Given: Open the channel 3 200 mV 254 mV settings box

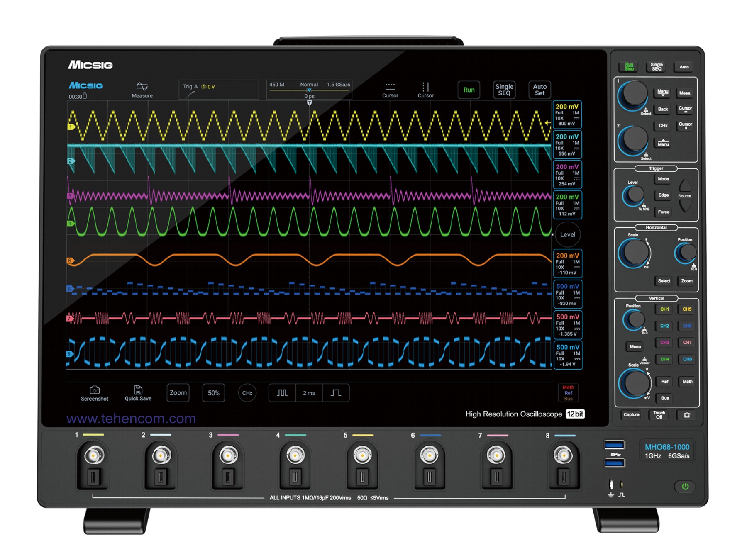Looking at the screenshot, I should (x=568, y=175).
